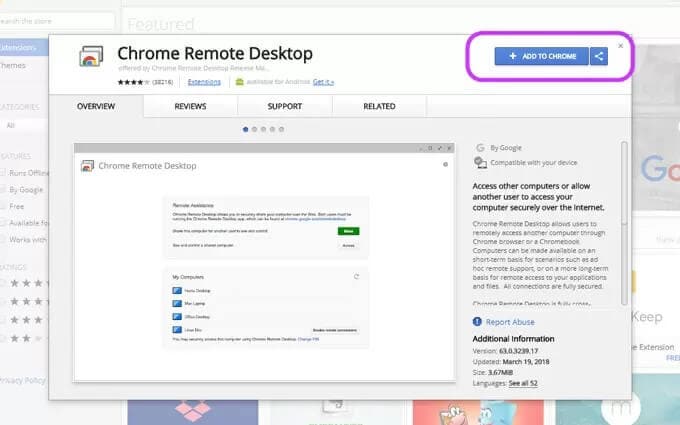Open the Related tab
Viewport: 680px width, 425px height.
(x=379, y=106)
